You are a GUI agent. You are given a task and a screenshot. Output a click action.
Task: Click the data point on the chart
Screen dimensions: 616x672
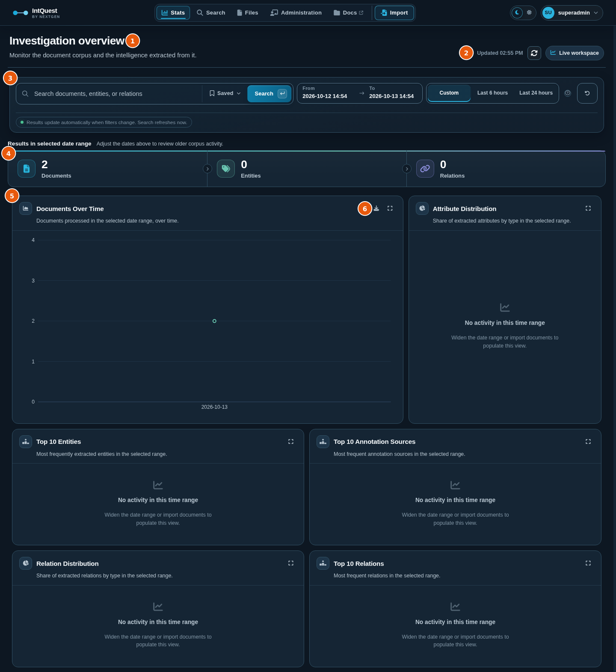click(214, 321)
